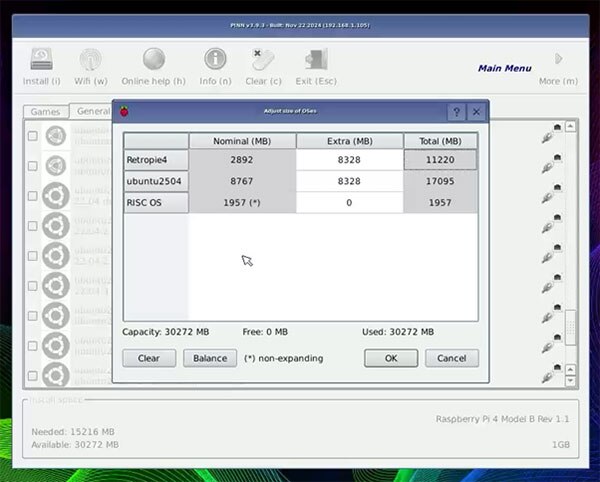Tick the eighth OS list checkbox

pyautogui.click(x=33, y=346)
